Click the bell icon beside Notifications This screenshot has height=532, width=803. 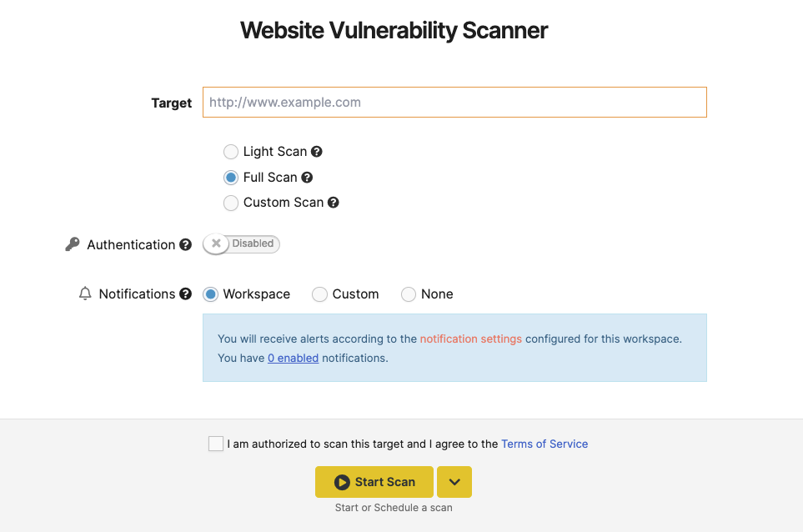pyautogui.click(x=84, y=294)
